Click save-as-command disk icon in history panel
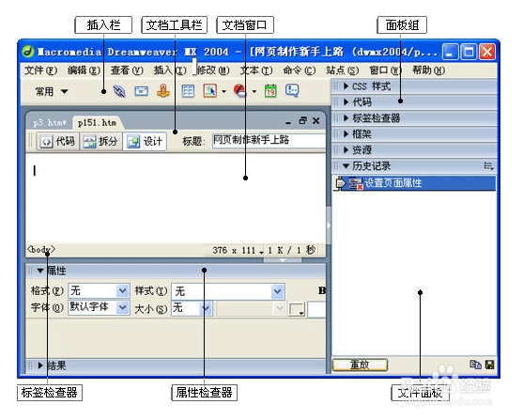This screenshot has width=523, height=420. [x=489, y=365]
